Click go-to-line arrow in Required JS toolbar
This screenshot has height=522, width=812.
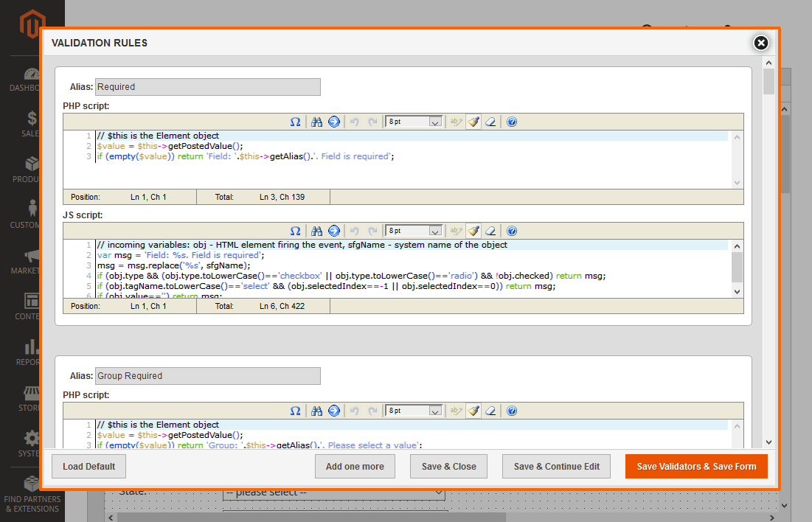click(x=334, y=231)
